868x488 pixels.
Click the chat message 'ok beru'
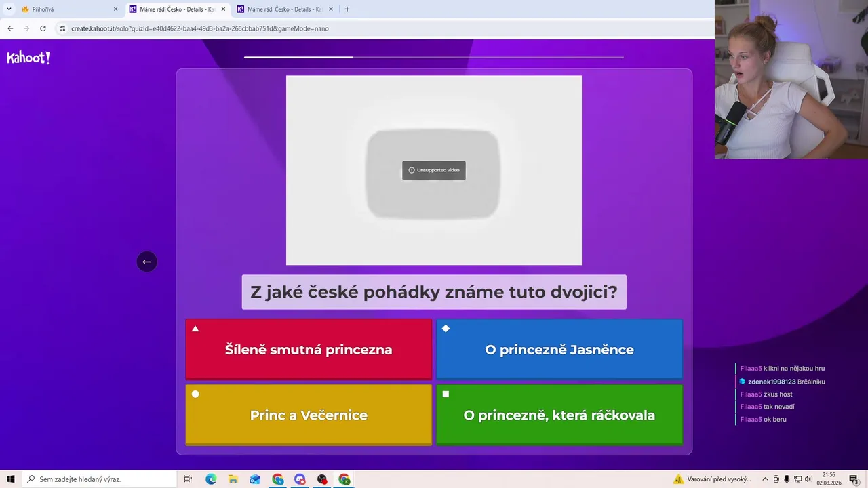click(x=775, y=420)
